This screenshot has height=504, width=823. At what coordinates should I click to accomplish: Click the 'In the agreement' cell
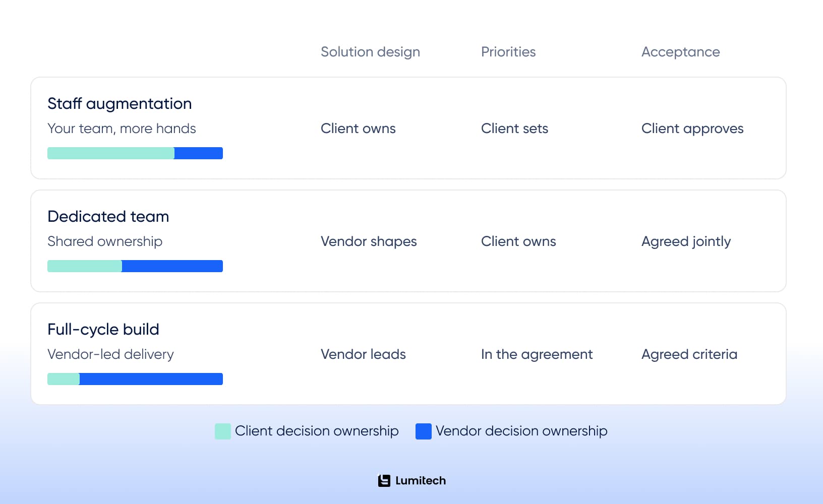(x=537, y=354)
